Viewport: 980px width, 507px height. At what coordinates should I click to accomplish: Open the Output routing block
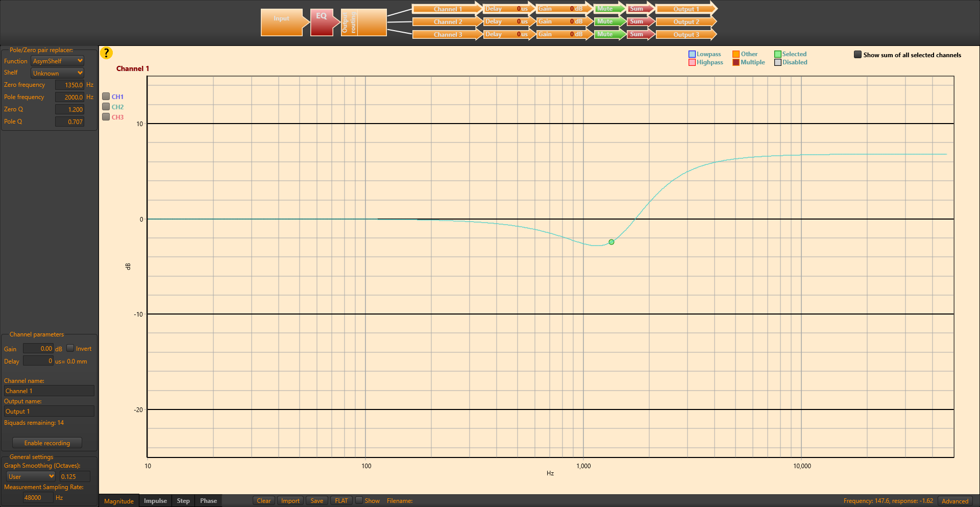(363, 22)
